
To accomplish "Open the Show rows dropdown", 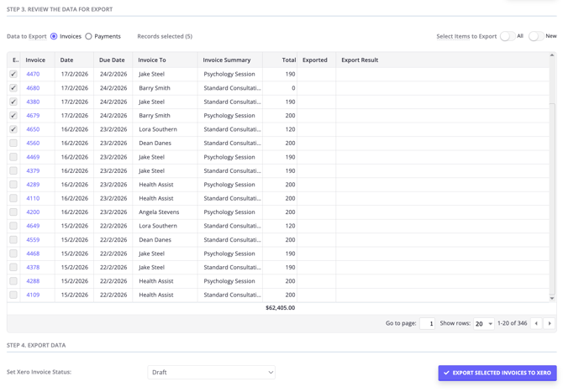I will (483, 323).
